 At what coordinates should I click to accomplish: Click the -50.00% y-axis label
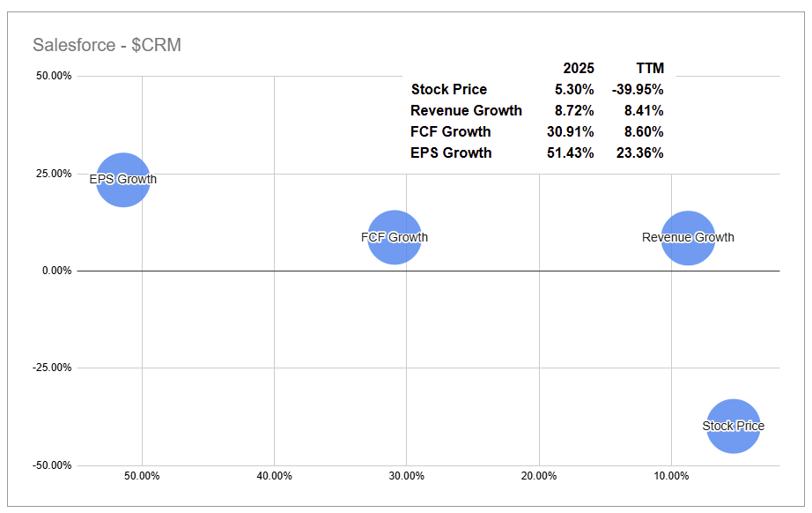(x=54, y=465)
